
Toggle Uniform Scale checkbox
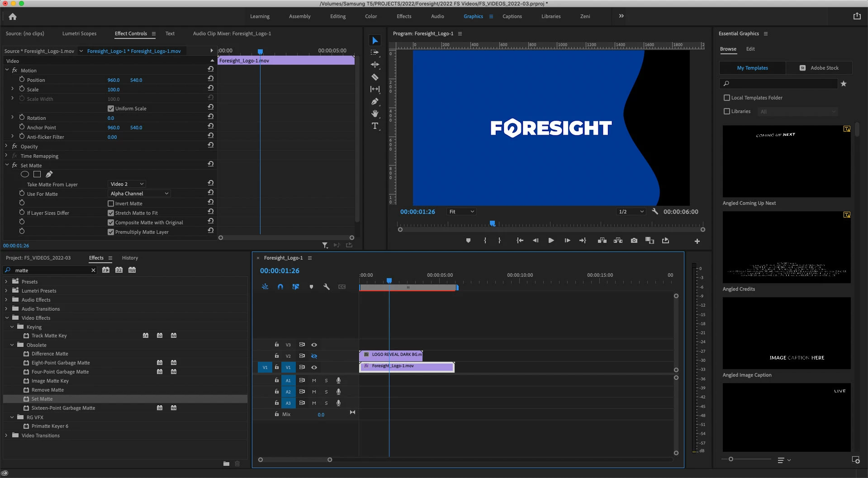(111, 109)
